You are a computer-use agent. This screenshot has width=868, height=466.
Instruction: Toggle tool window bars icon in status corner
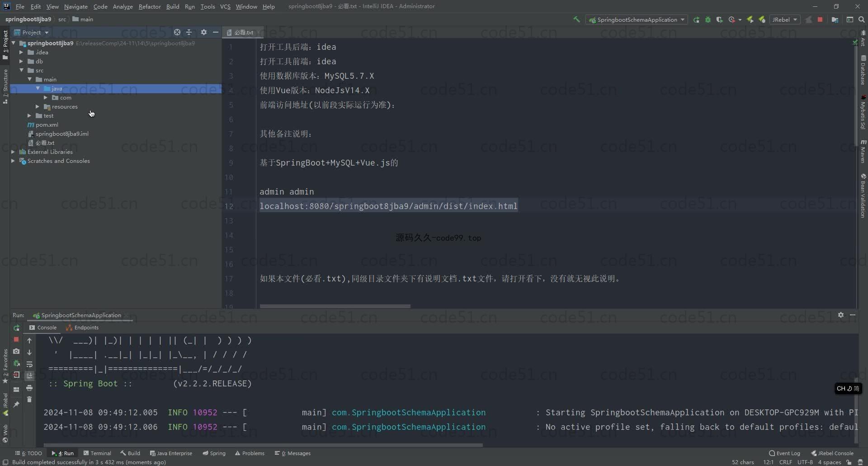coord(5,462)
